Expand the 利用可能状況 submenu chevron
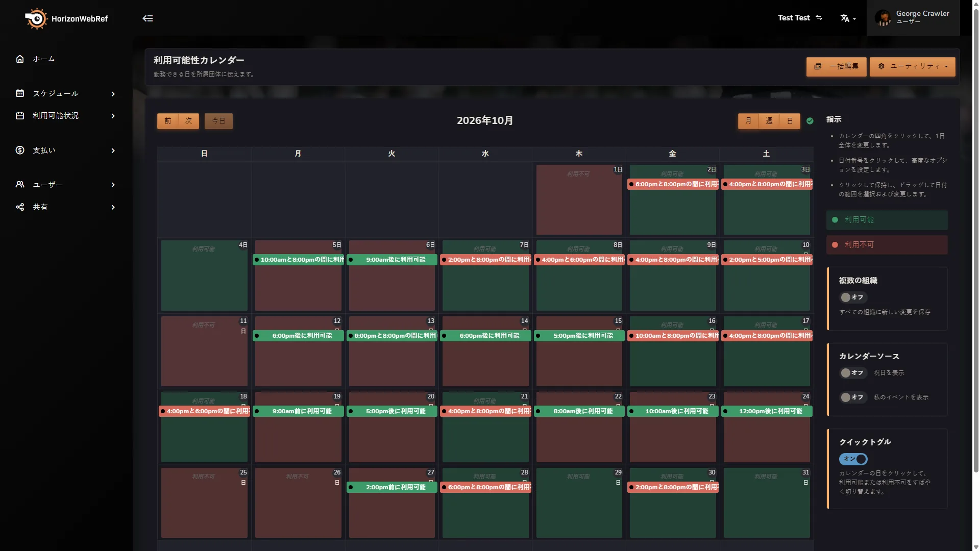Screen dimensions: 980x551 tap(113, 116)
